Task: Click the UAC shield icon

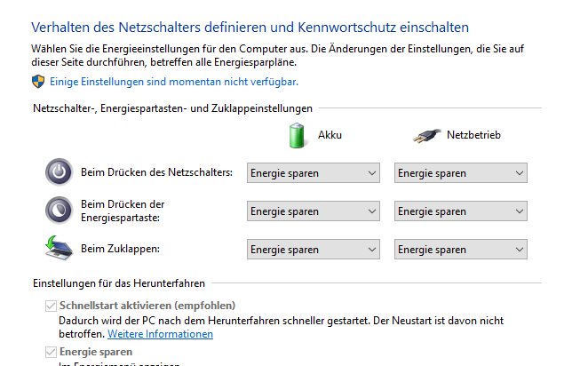Action: [38, 82]
